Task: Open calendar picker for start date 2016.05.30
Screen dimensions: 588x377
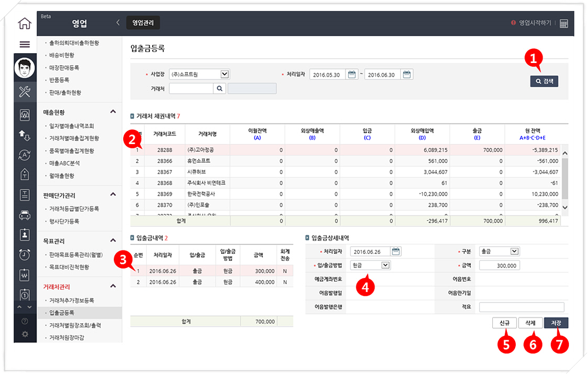Action: coord(351,75)
